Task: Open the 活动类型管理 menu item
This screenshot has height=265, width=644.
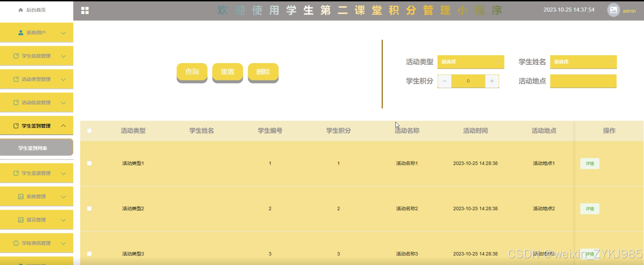Action: pos(36,79)
